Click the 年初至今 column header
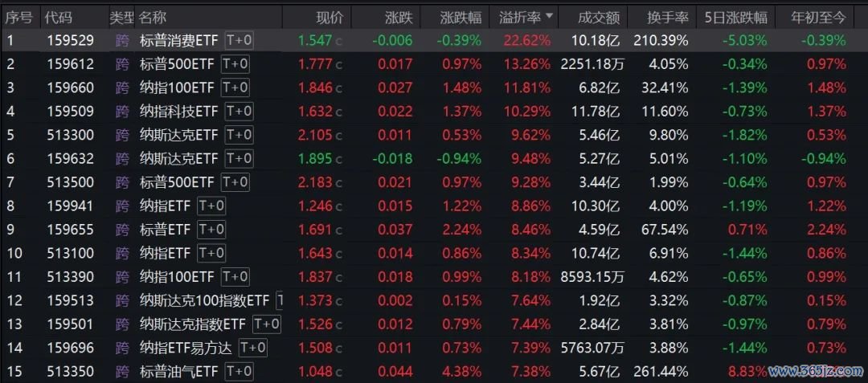The width and height of the screenshot is (868, 383). [818, 16]
